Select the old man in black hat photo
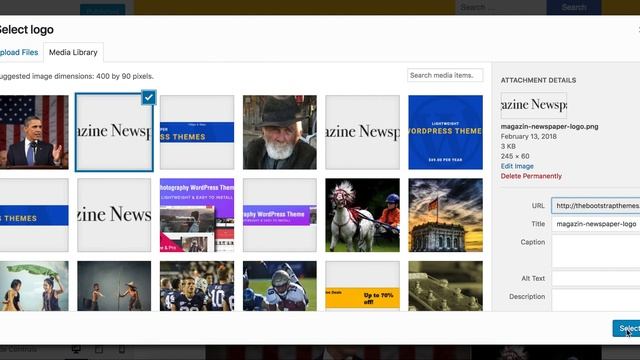The height and width of the screenshot is (360, 640). coord(280,132)
